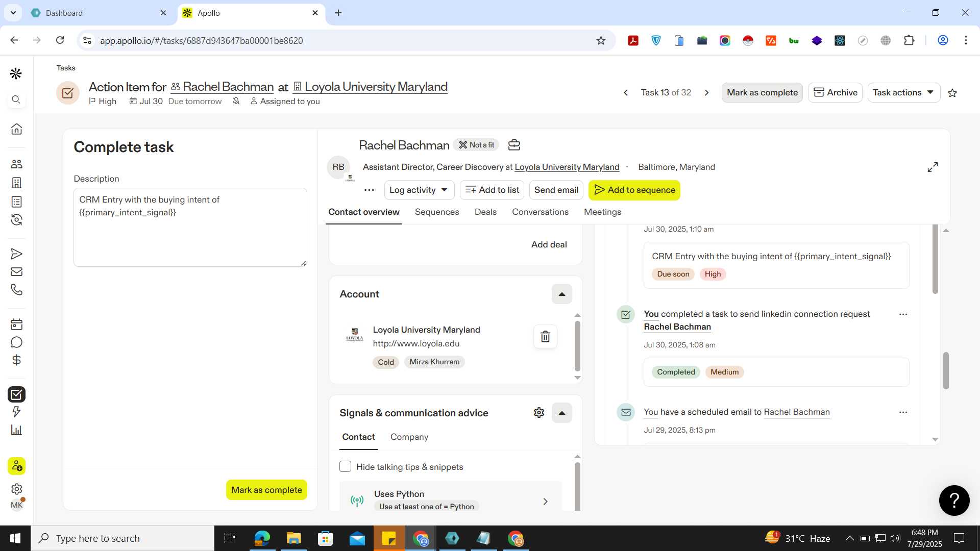Open Lists in the sidebar

[16, 202]
